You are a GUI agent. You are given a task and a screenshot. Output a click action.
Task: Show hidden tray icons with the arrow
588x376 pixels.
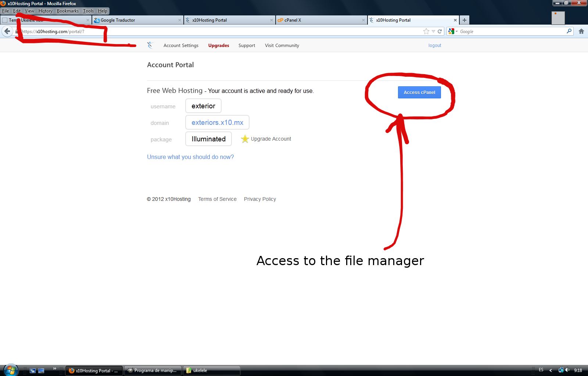point(551,370)
